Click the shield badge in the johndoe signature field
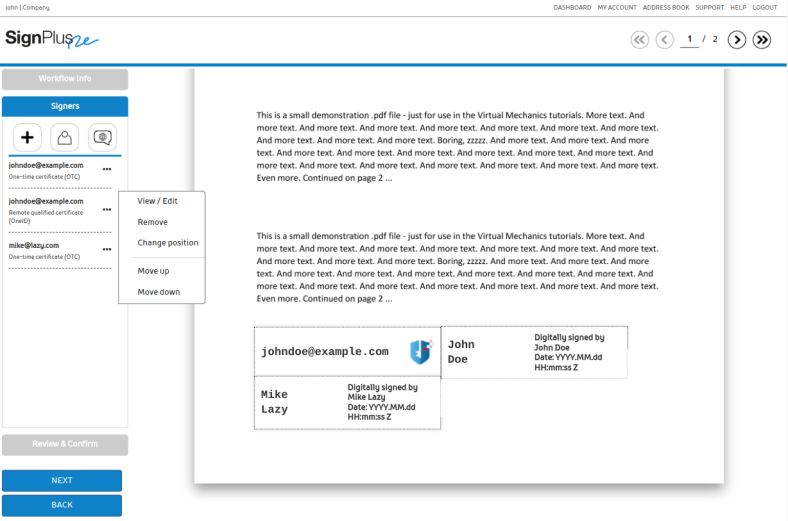The width and height of the screenshot is (788, 521). click(420, 351)
